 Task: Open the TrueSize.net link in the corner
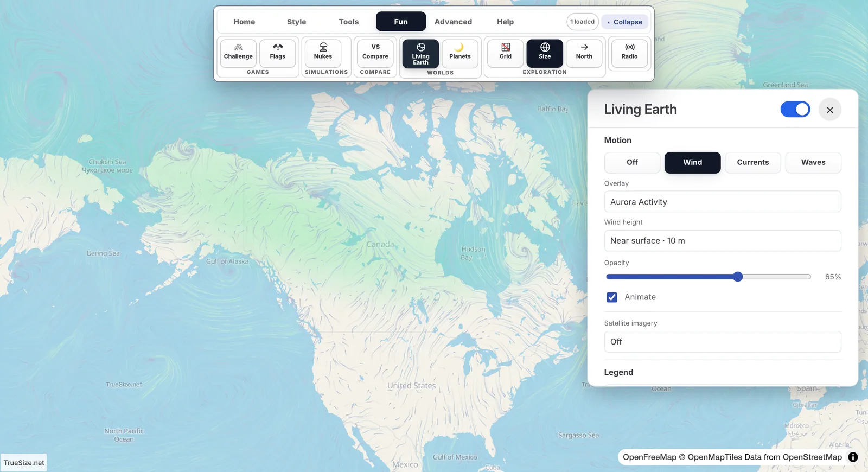[24, 463]
